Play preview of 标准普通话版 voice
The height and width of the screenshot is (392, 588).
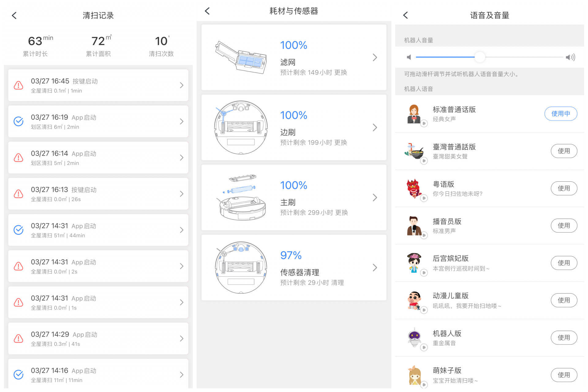click(424, 123)
